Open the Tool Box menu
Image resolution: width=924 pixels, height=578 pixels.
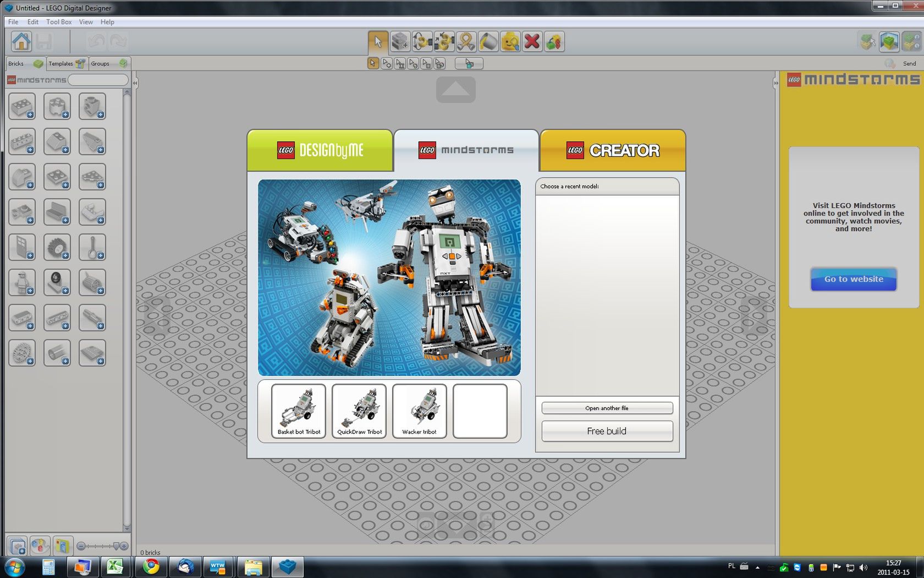click(x=59, y=22)
